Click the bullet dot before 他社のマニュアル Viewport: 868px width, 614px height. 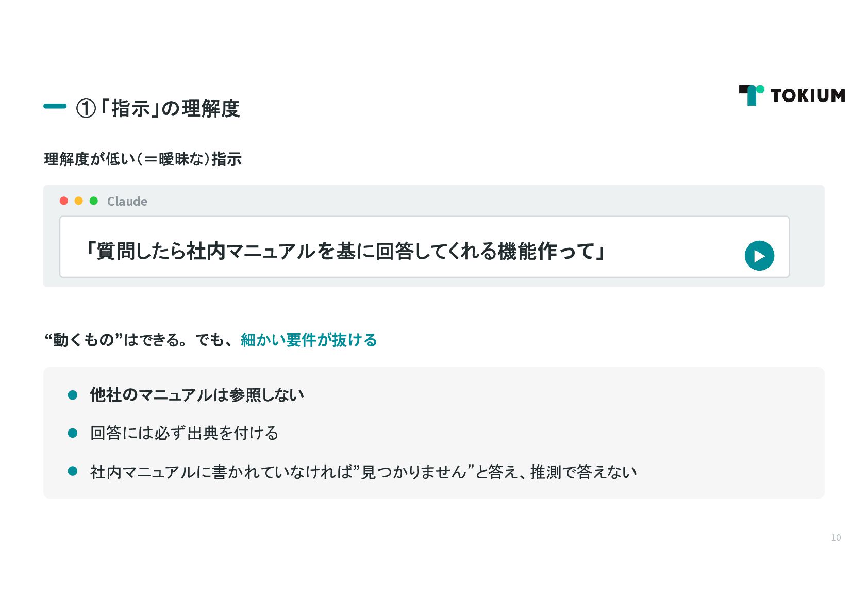point(73,395)
